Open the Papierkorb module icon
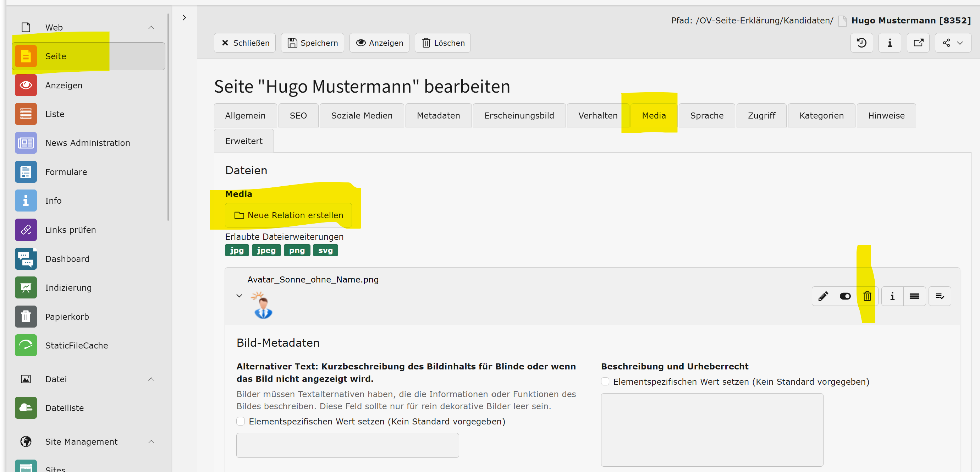The image size is (980, 472). click(x=26, y=317)
